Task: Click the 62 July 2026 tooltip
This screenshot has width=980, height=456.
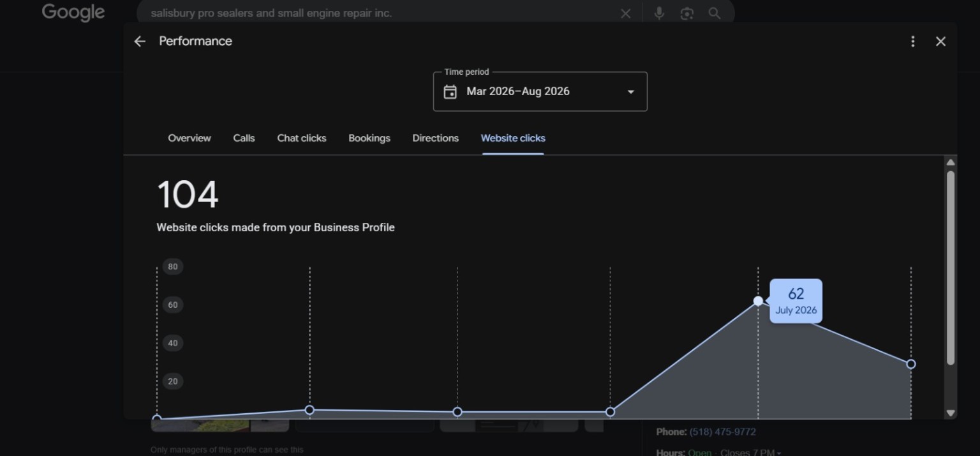Action: coord(796,301)
